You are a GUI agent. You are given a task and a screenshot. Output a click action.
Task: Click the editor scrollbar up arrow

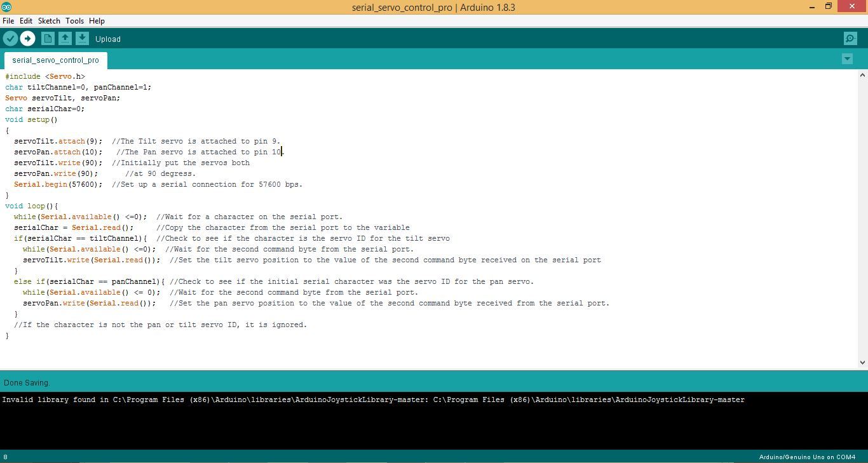[862, 74]
